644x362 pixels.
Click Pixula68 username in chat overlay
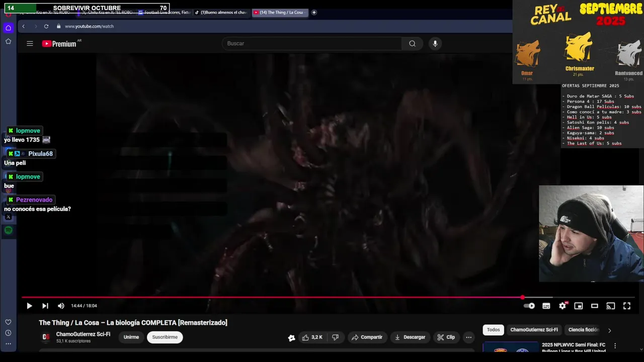tap(40, 154)
